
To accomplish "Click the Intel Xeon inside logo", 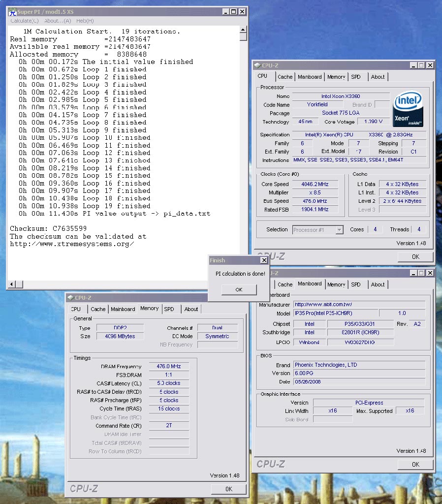I will point(408,110).
